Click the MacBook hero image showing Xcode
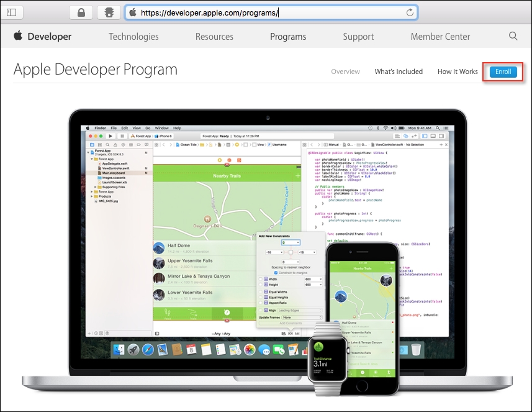The height and width of the screenshot is (412, 532). click(x=268, y=251)
